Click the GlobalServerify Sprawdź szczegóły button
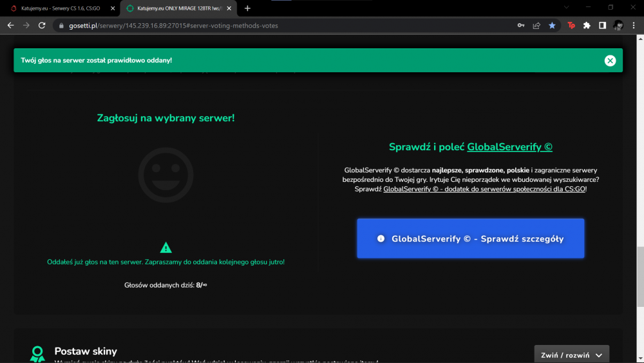Image resolution: width=644 pixels, height=363 pixels. 470,239
